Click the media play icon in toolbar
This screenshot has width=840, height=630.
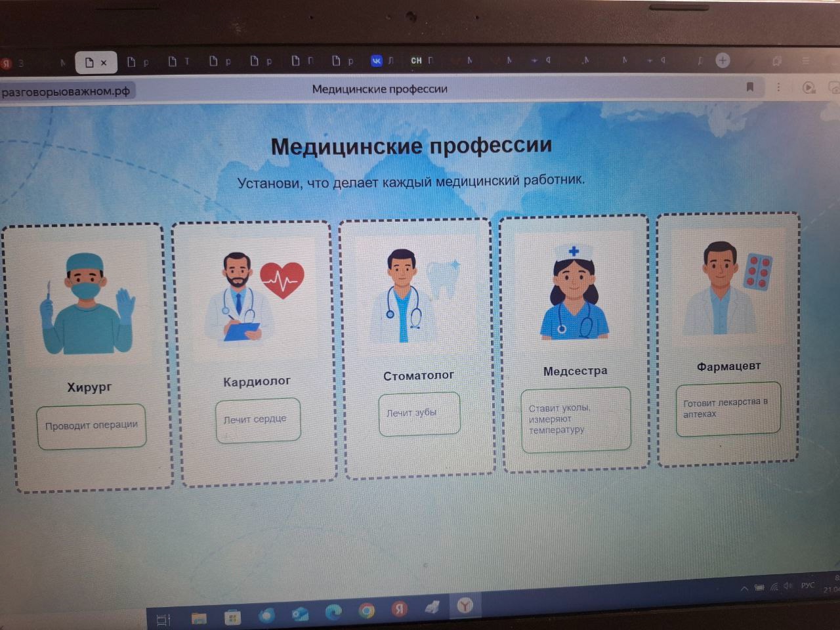[x=808, y=87]
